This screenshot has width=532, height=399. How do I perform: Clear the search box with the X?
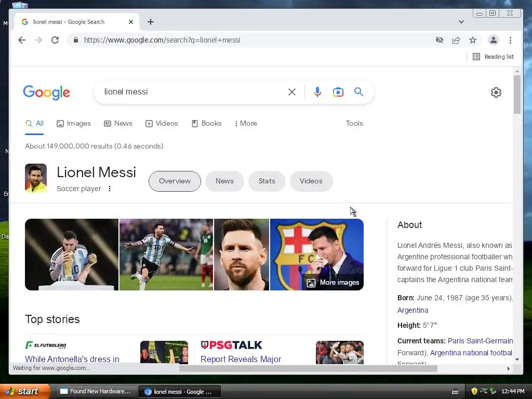pyautogui.click(x=292, y=92)
